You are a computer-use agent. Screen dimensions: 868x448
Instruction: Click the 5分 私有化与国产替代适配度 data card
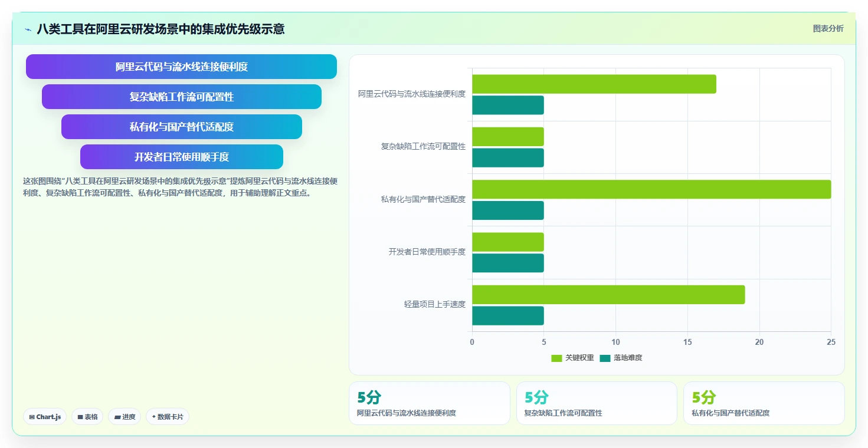764,403
